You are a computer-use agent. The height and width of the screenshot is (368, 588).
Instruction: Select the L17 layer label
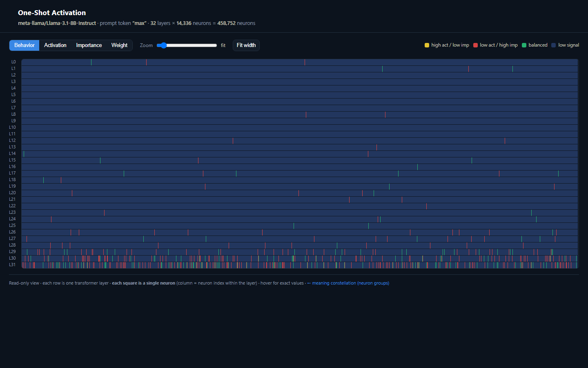point(12,173)
